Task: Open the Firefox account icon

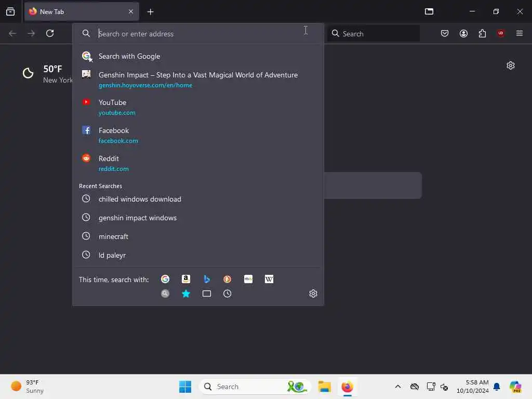Action: 463,33
